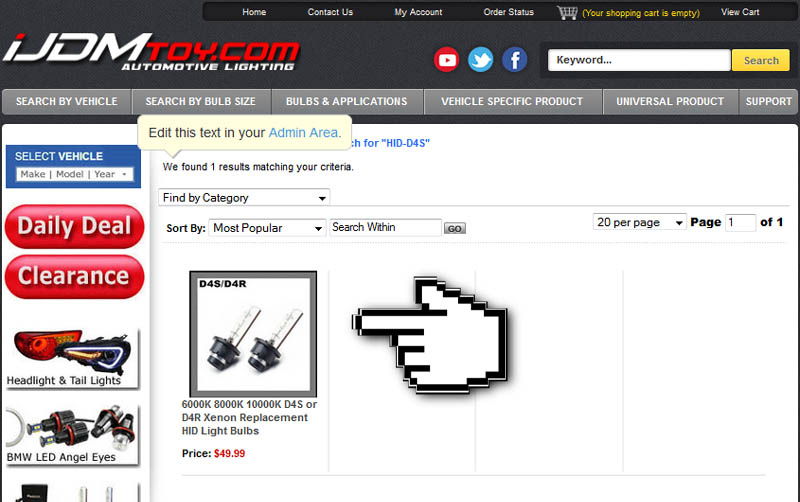Click the Keyword search input field
Screen dimensions: 800x502
[x=639, y=60]
